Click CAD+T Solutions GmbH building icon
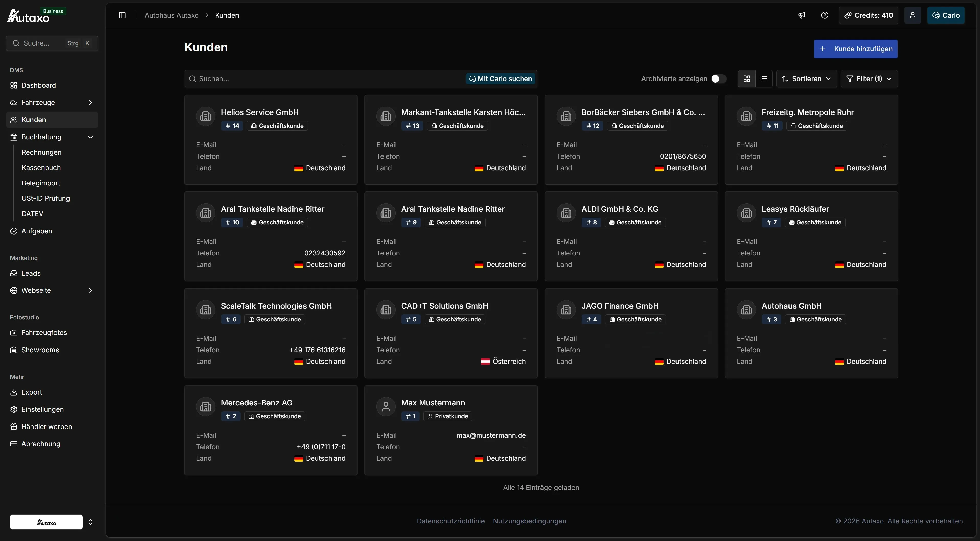 point(386,310)
